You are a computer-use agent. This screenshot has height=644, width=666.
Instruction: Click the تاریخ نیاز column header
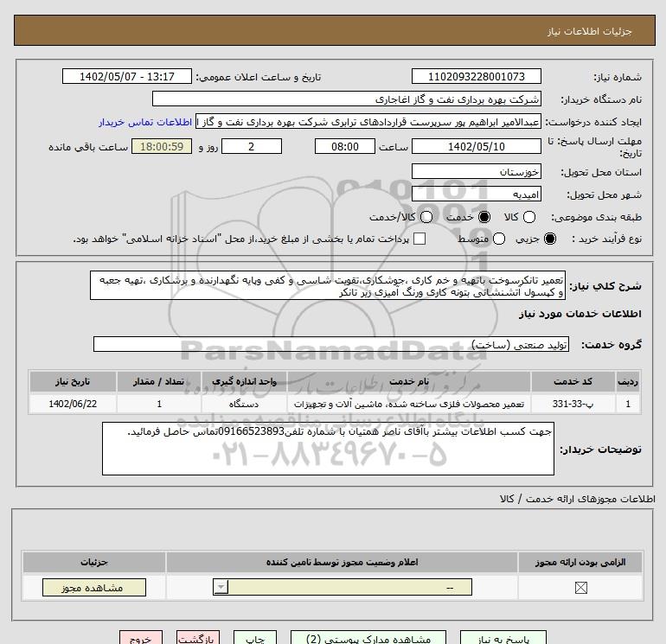point(73,381)
